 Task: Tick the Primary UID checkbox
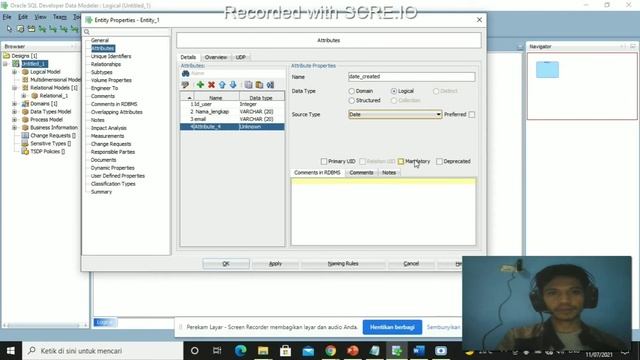pos(324,161)
